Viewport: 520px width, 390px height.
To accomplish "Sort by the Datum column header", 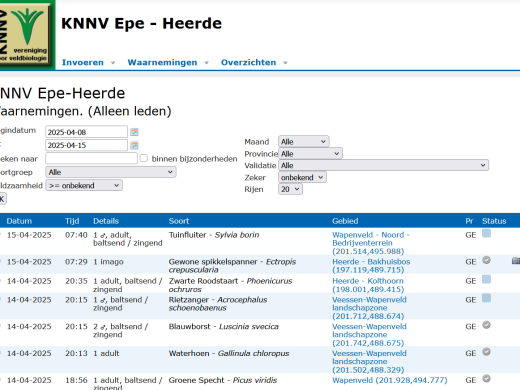I will click(19, 221).
